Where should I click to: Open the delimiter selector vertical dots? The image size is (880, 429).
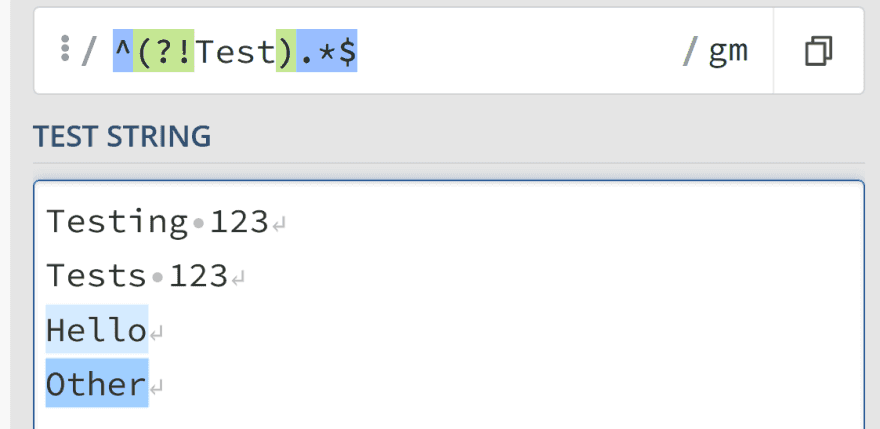point(65,49)
